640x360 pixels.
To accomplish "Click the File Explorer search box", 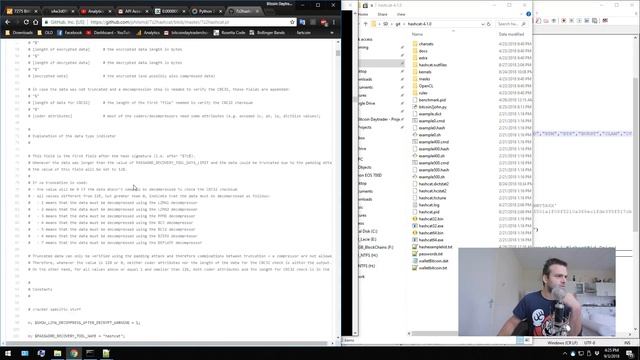I will tap(511, 24).
